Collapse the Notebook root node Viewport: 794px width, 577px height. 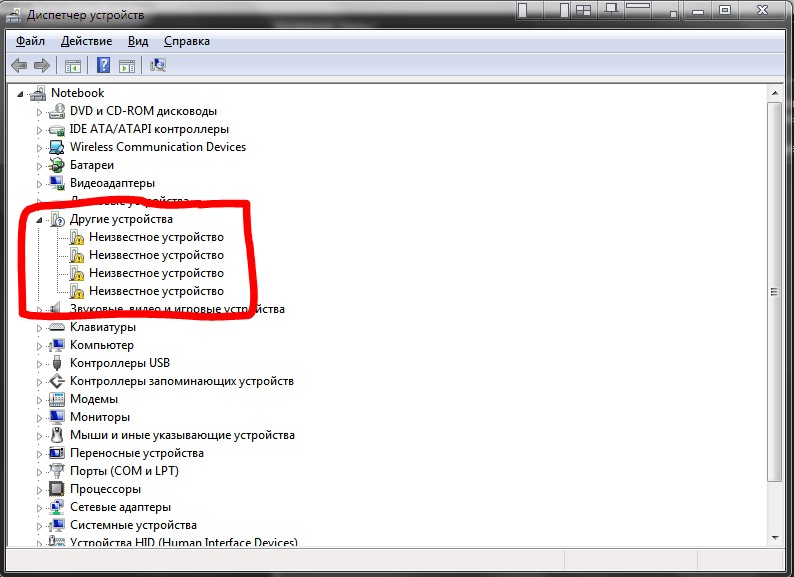tap(20, 94)
